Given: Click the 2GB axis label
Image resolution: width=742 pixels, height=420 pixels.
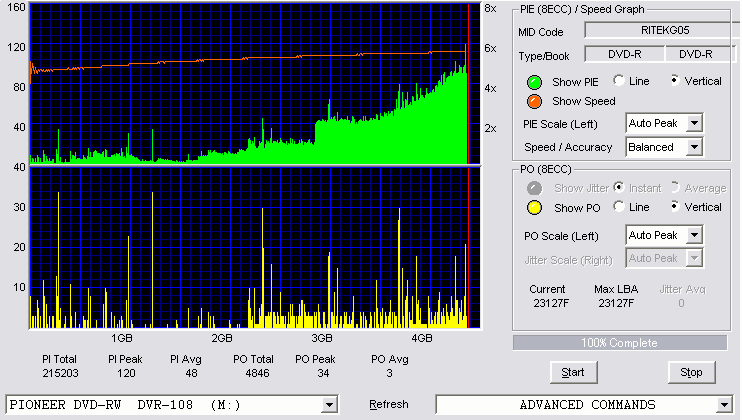Looking at the screenshot, I should [x=221, y=338].
